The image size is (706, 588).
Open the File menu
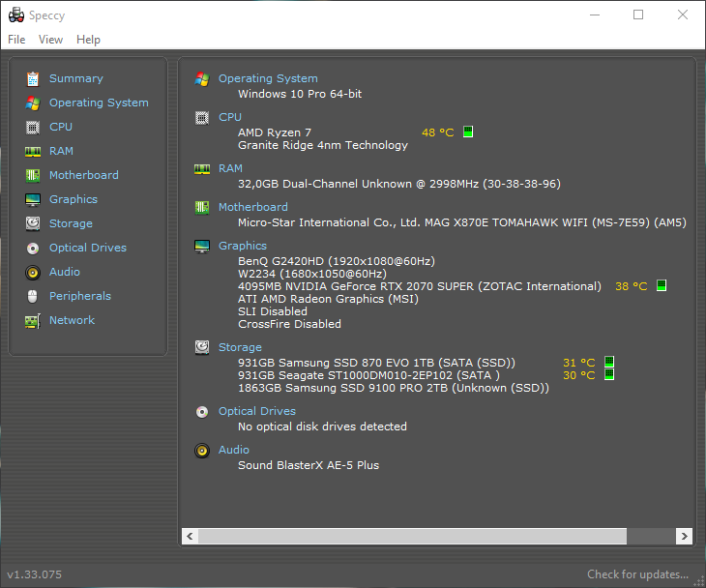pos(16,40)
